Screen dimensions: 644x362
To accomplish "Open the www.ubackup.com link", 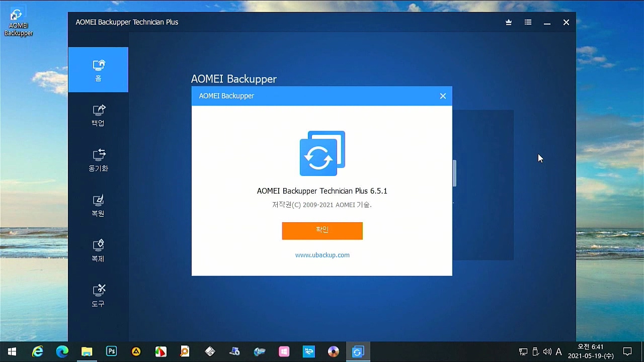I will click(323, 255).
